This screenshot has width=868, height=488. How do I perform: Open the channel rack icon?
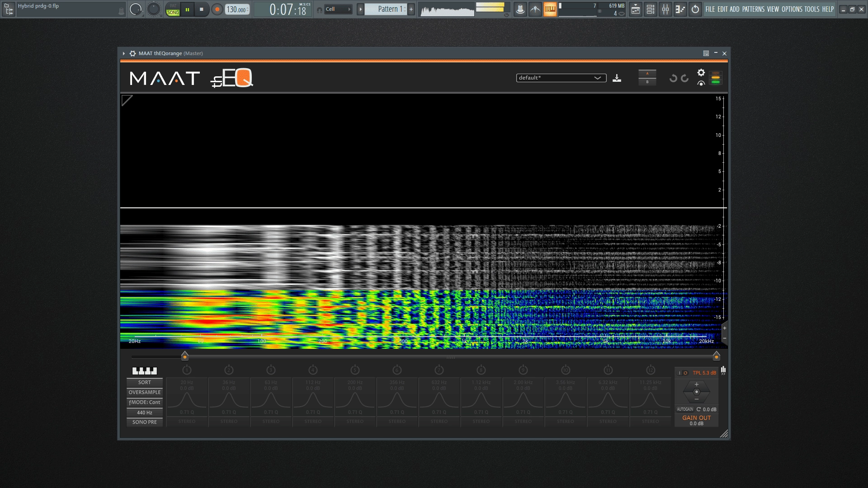pyautogui.click(x=651, y=9)
